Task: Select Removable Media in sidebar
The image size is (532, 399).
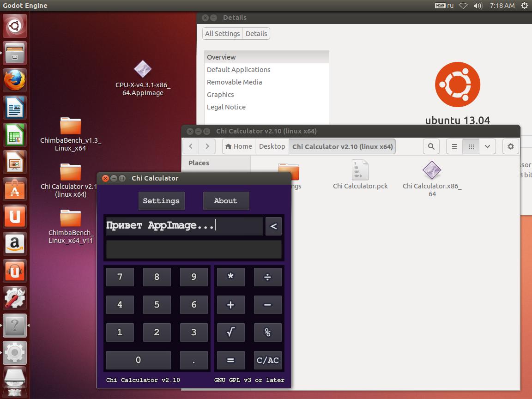Action: tap(266, 82)
